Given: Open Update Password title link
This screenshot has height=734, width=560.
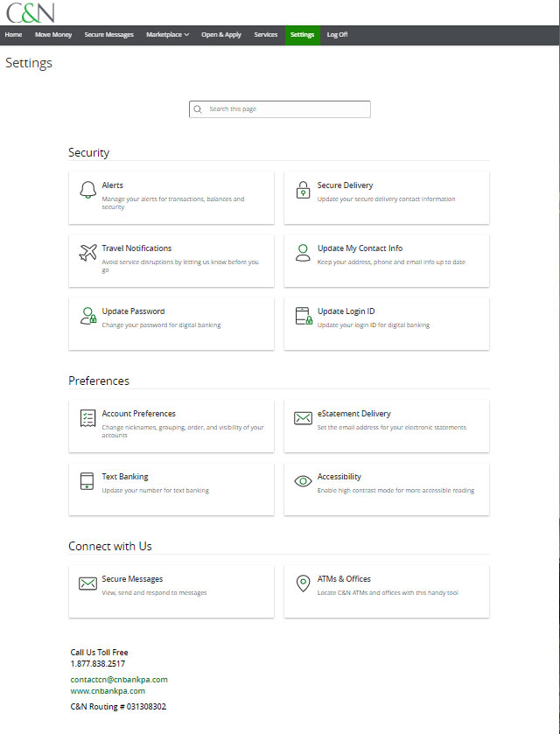Looking at the screenshot, I should [x=134, y=311].
